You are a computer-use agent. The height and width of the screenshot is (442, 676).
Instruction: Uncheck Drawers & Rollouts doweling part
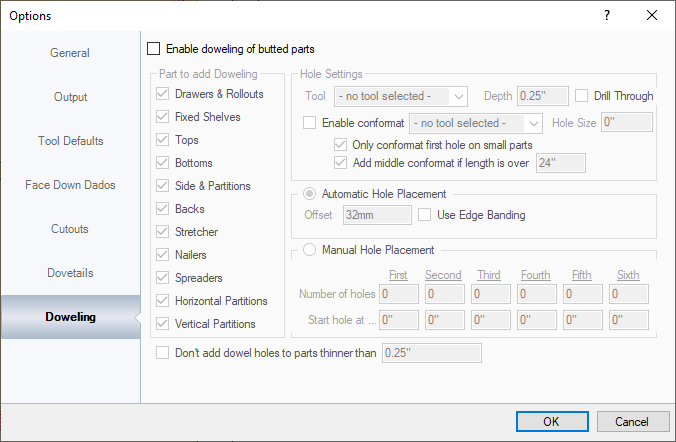pos(163,94)
